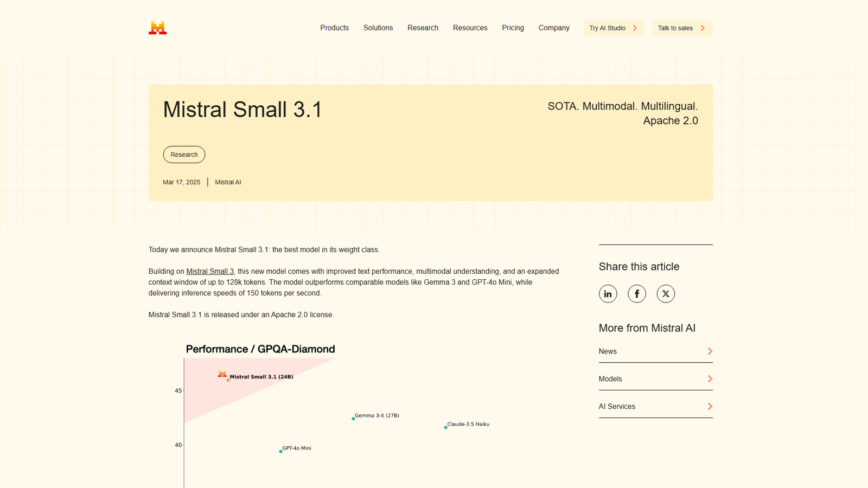
Task: Click the orange arrow next to News
Action: point(710,351)
